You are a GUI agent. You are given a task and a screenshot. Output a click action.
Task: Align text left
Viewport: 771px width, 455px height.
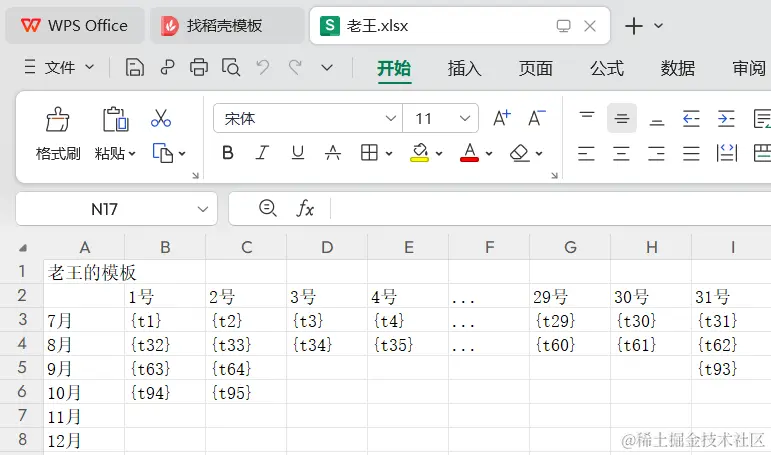pyautogui.click(x=587, y=153)
